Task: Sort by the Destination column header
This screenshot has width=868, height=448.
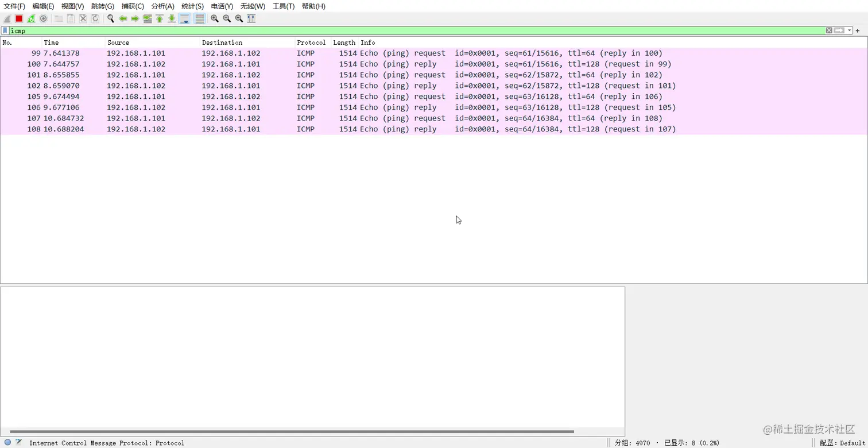Action: [247, 43]
